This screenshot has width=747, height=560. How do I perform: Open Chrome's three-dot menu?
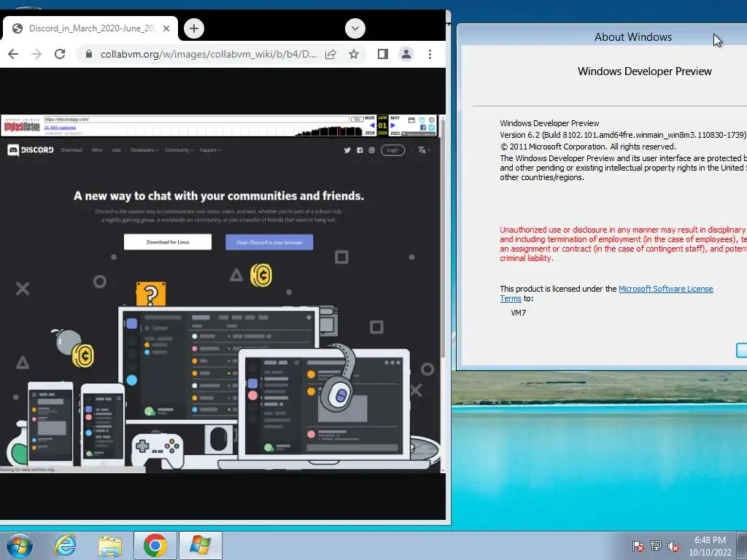(430, 54)
